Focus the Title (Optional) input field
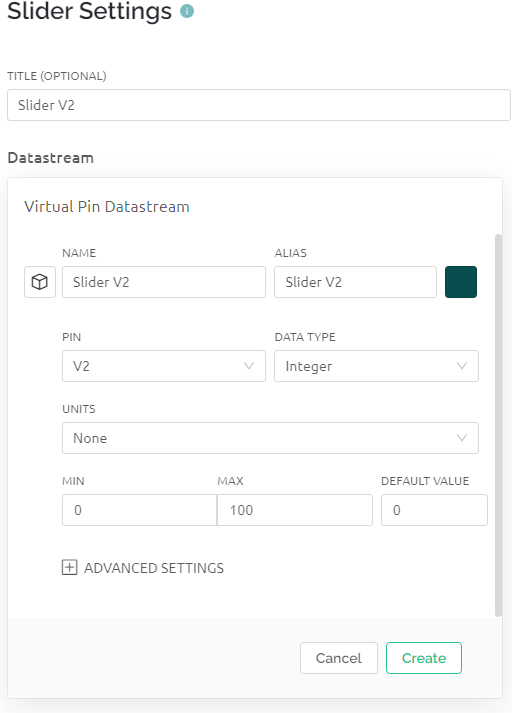 coord(259,105)
